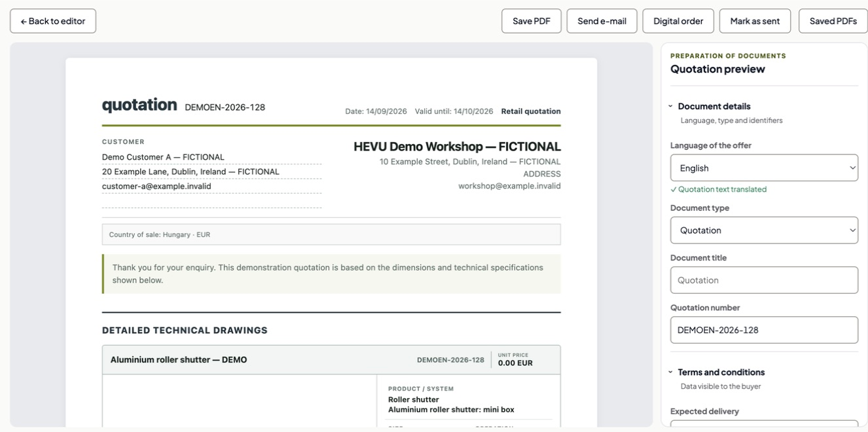Select the 'workshop@example.invalid' email text
The image size is (868, 432).
pos(509,186)
